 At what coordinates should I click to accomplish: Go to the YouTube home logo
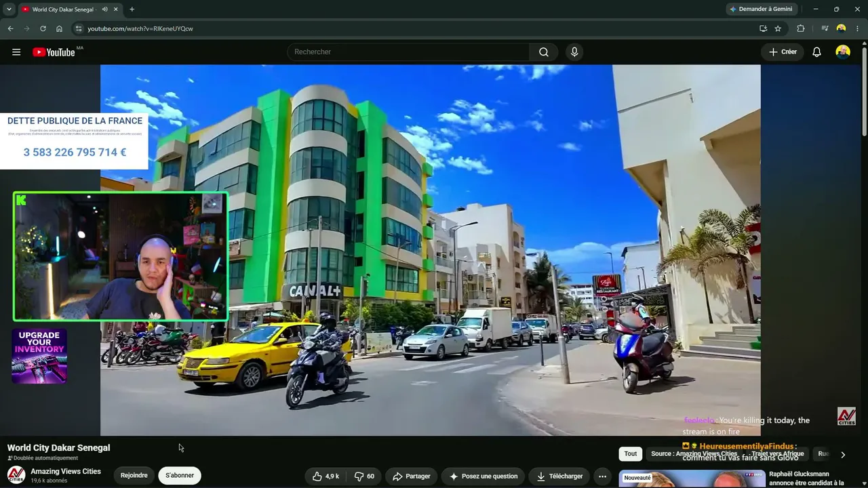click(x=54, y=52)
